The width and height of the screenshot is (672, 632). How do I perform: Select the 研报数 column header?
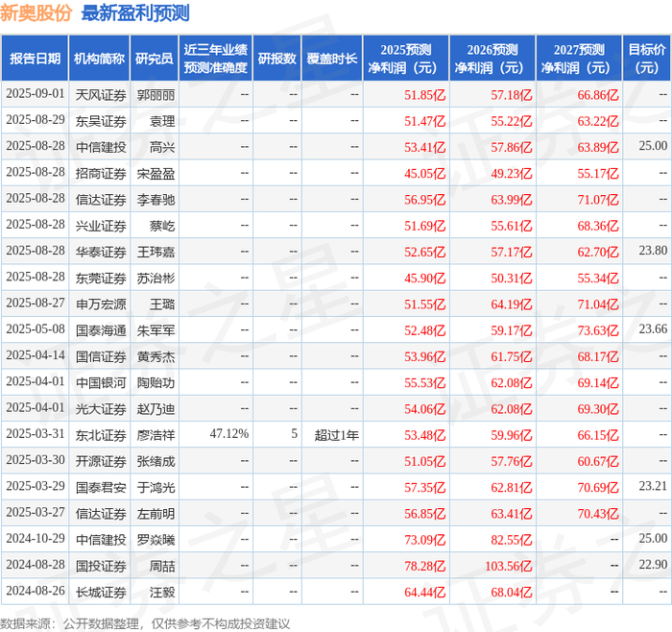tap(276, 59)
